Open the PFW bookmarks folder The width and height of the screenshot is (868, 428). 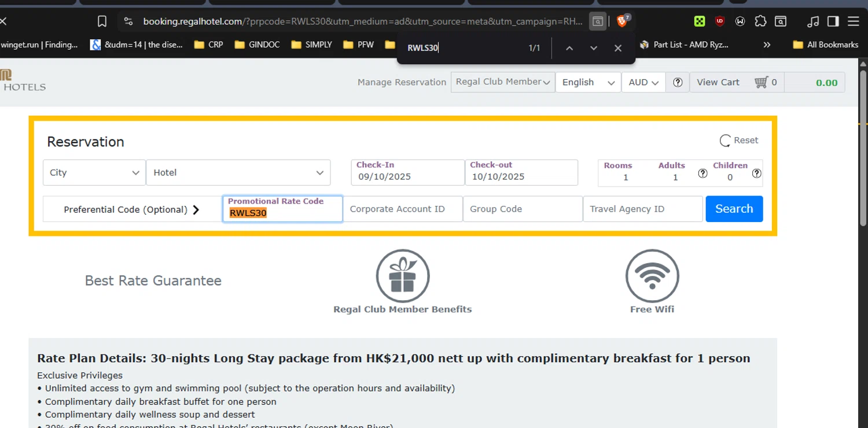tap(358, 45)
